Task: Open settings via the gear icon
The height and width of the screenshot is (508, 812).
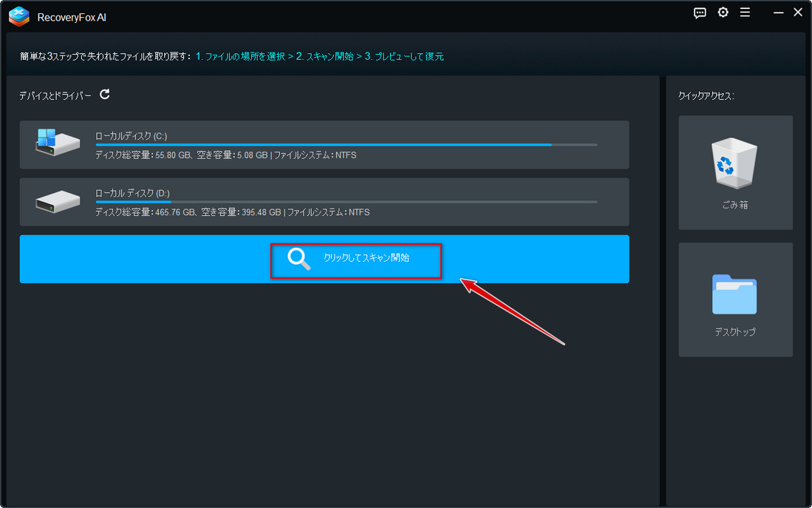Action: pos(723,13)
